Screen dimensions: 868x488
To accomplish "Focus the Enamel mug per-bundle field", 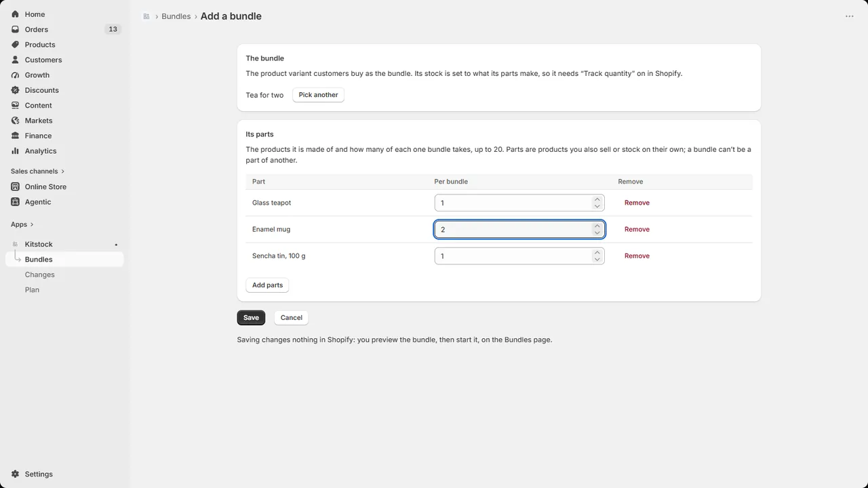I will 519,229.
